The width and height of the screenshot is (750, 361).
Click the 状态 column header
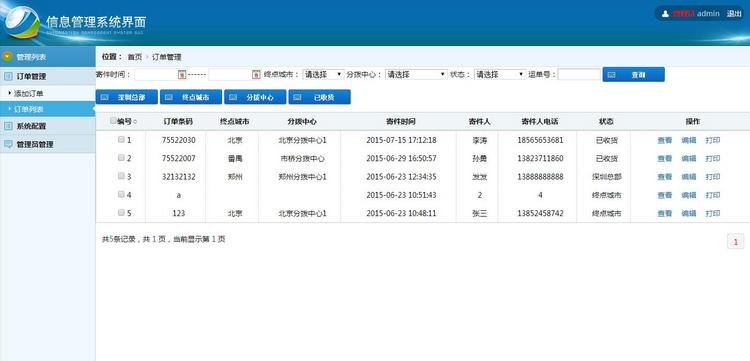point(606,121)
